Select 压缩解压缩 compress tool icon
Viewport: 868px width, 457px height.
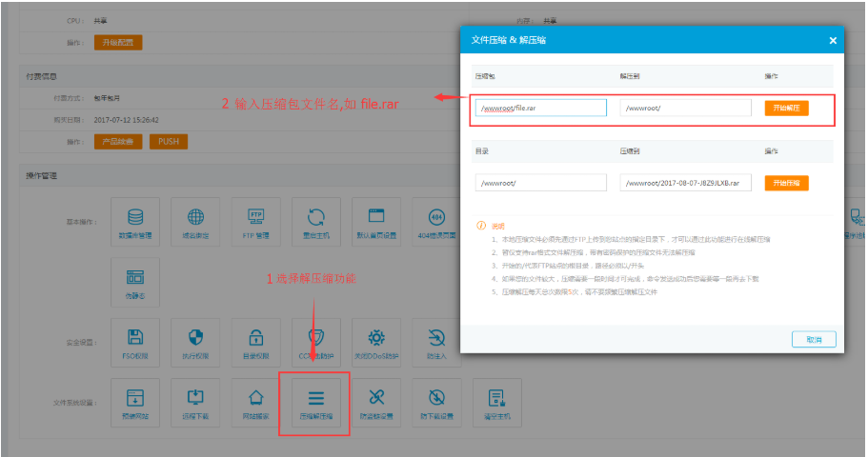(315, 402)
